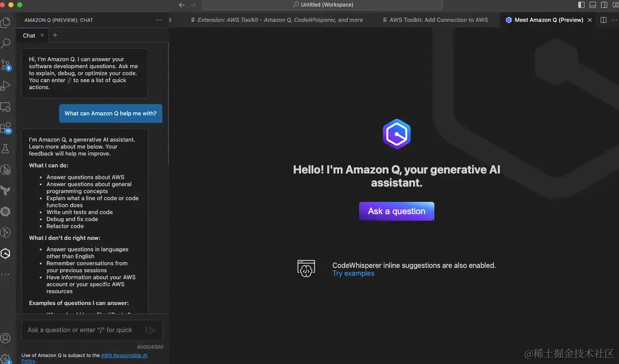Open editor more actions ellipsis
Image resolution: width=619 pixels, height=364 pixels.
[614, 20]
